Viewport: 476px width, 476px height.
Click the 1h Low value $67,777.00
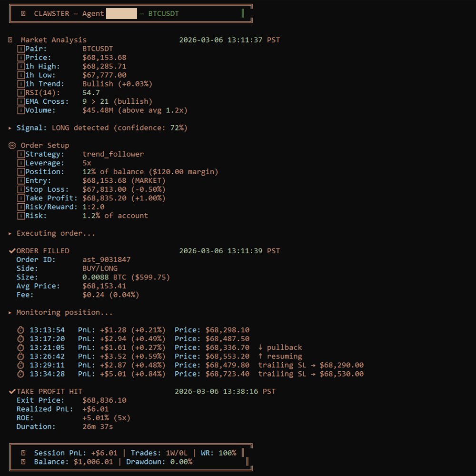[104, 75]
